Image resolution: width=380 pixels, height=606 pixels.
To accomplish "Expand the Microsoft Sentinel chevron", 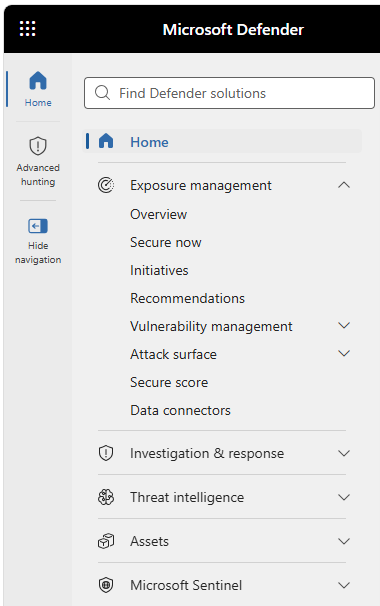I will pos(344,585).
